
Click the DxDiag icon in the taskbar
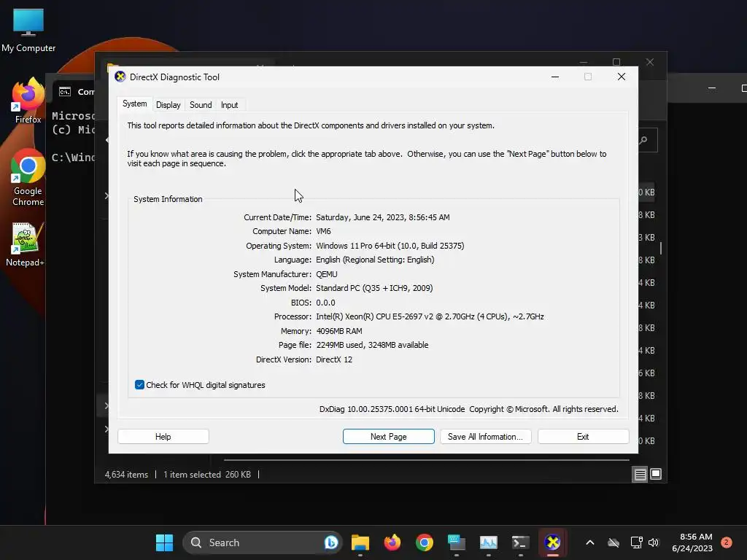pyautogui.click(x=553, y=542)
